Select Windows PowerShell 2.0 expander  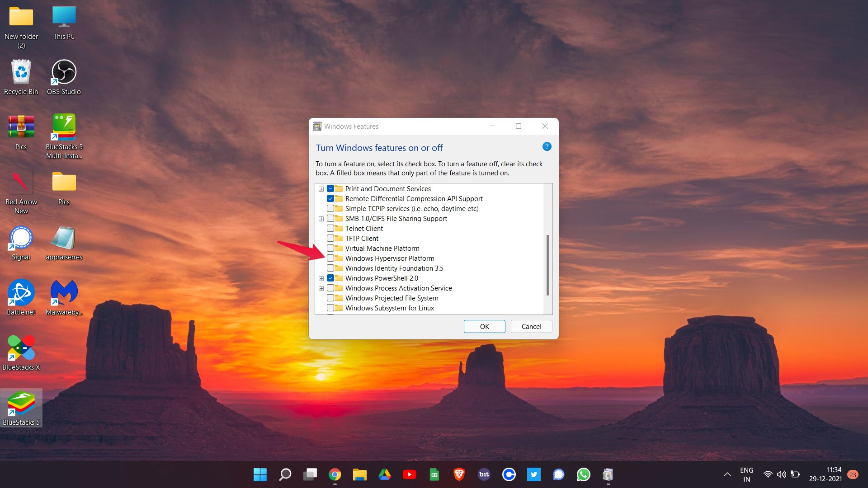(321, 278)
